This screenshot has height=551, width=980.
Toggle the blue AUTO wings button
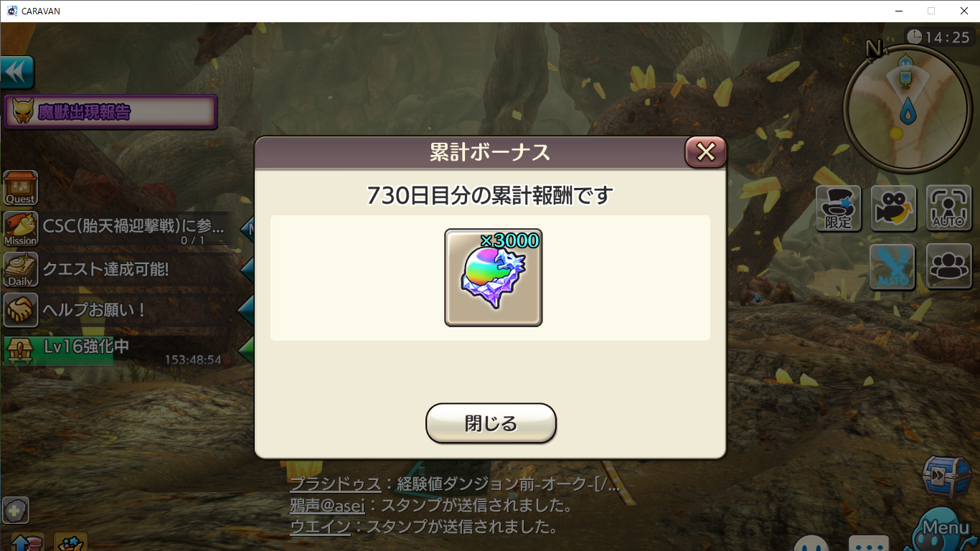(x=892, y=267)
